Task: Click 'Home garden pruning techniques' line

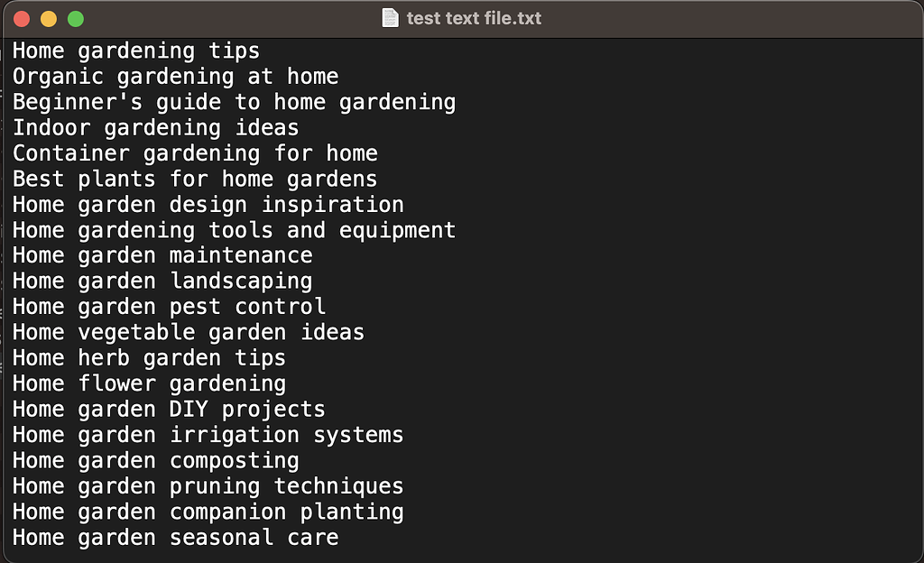Action: [x=208, y=486]
